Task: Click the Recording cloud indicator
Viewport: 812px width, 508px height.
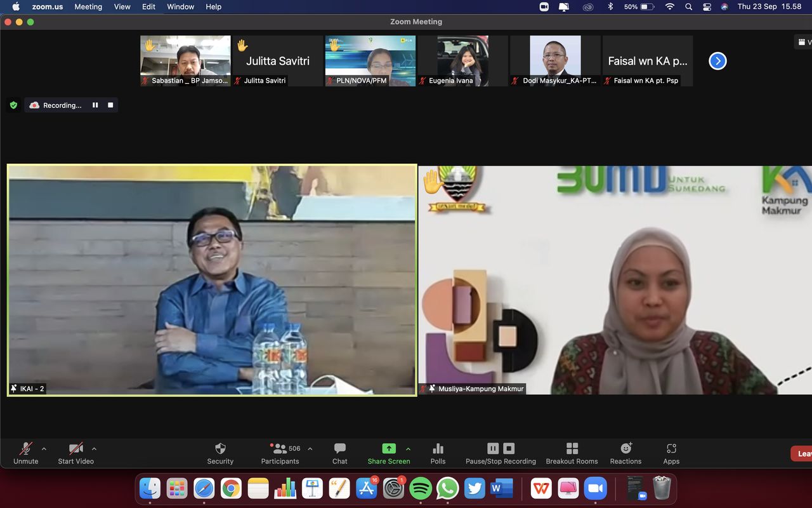Action: [x=56, y=105]
